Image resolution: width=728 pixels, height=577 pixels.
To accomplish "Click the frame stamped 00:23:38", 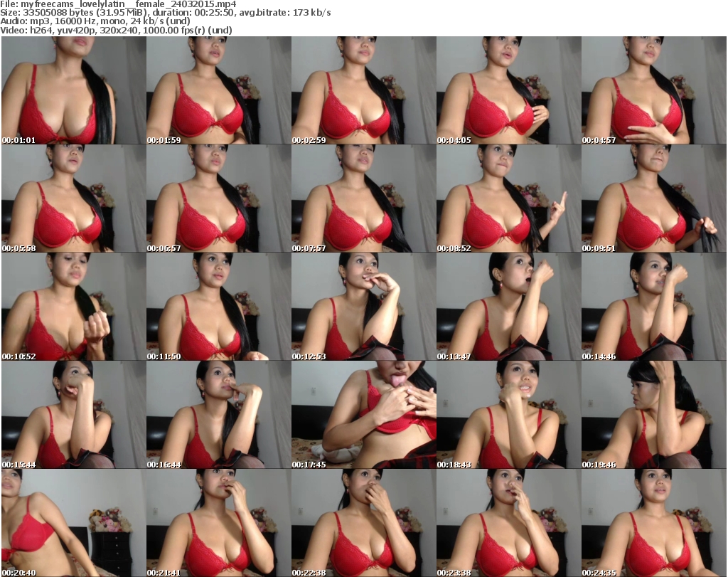I will pyautogui.click(x=508, y=523).
